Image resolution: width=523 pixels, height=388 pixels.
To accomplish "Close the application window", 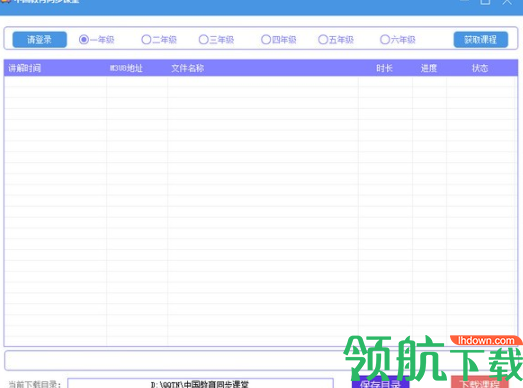I will click(x=507, y=2).
